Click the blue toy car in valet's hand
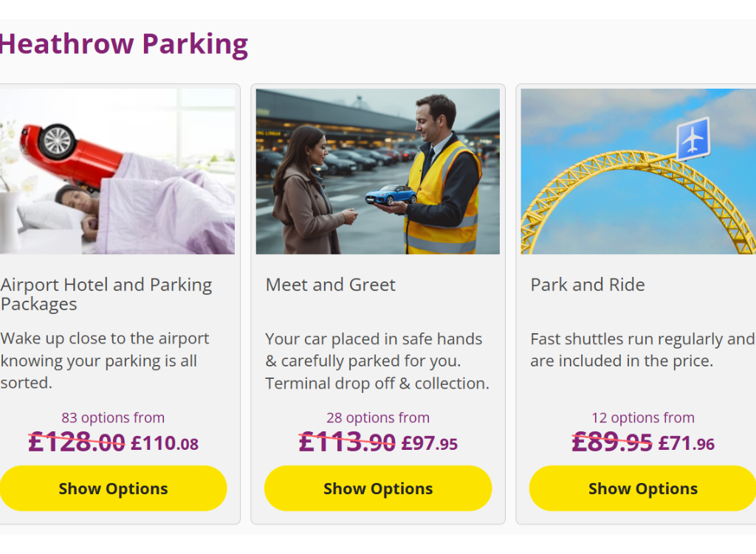The width and height of the screenshot is (756, 554). (391, 195)
